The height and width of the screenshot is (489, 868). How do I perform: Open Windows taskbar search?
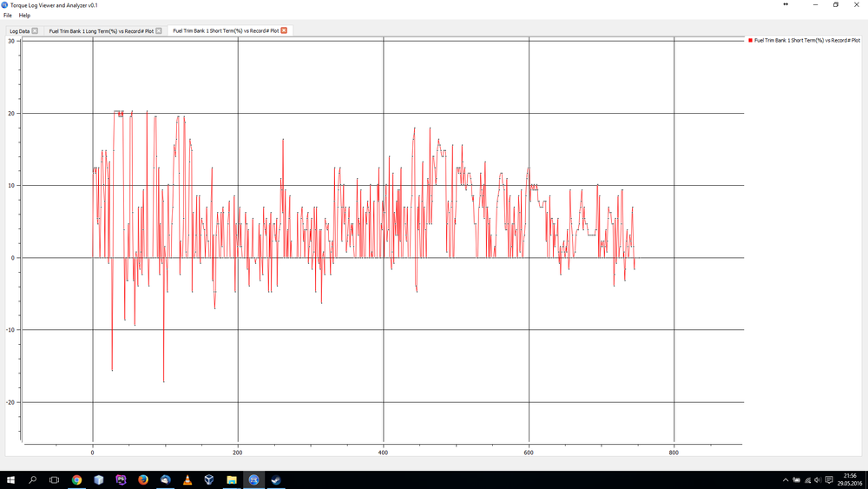pos(33,479)
